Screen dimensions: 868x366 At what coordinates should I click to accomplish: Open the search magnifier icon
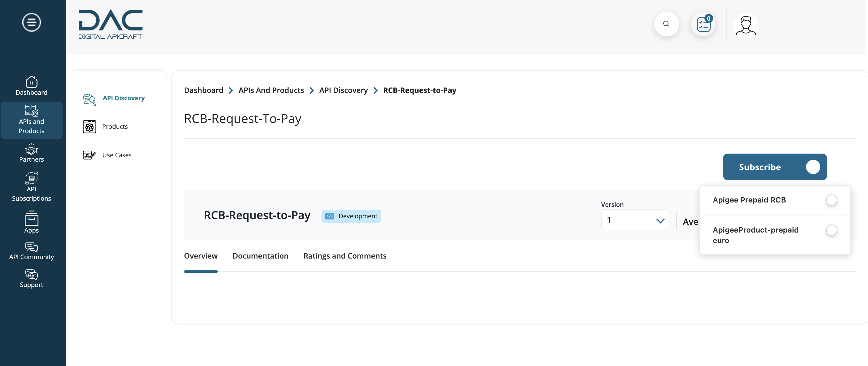666,24
